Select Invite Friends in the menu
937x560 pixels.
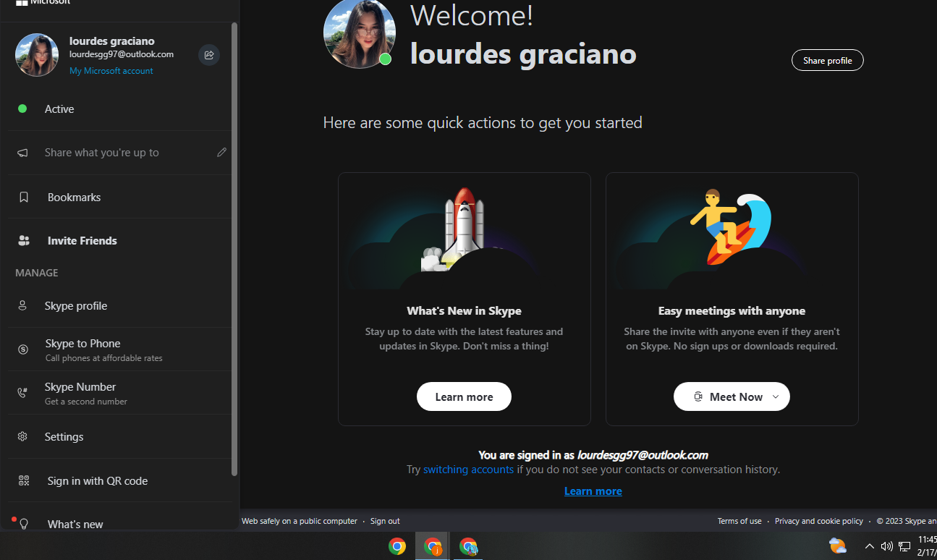point(120,241)
